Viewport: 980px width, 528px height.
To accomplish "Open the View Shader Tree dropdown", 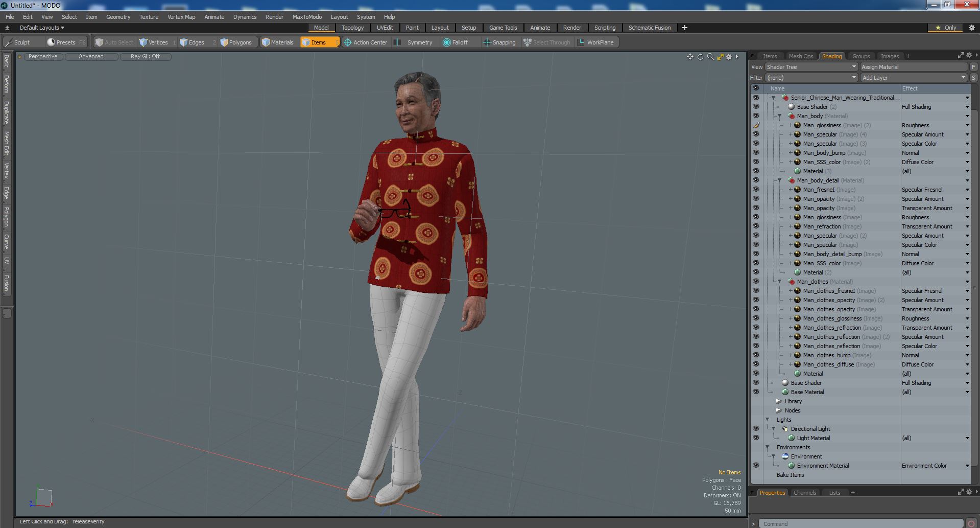I will pyautogui.click(x=811, y=67).
